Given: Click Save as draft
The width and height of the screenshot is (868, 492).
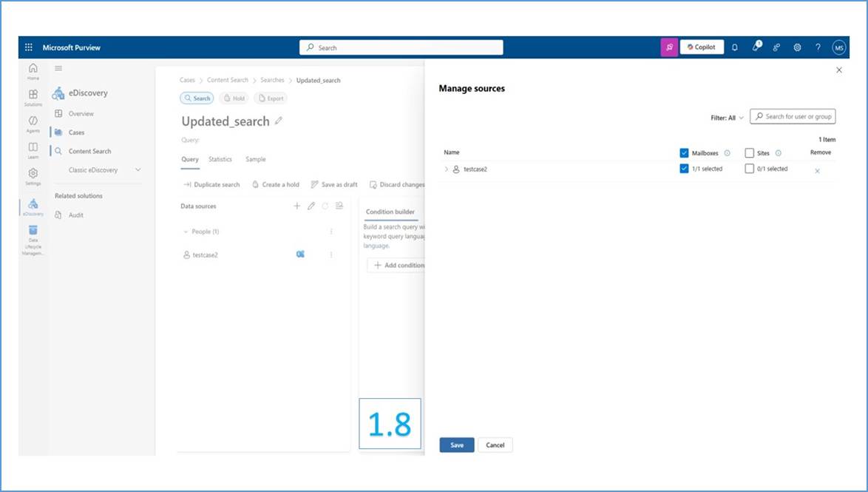Looking at the screenshot, I should click(333, 184).
